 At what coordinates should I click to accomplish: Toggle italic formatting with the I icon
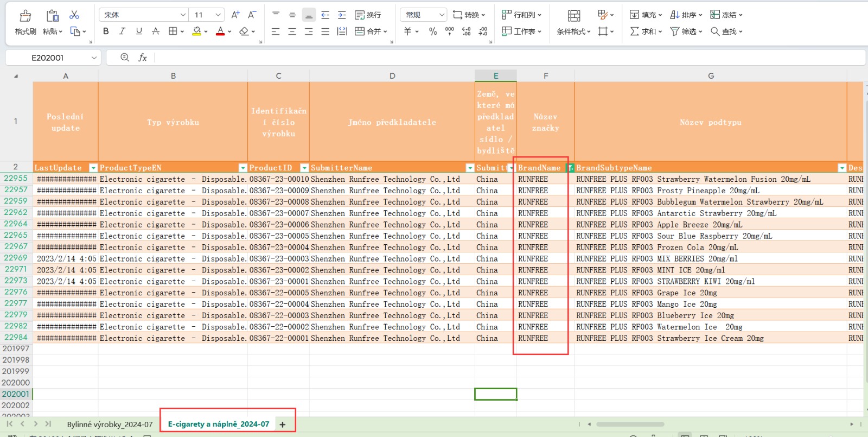click(122, 31)
